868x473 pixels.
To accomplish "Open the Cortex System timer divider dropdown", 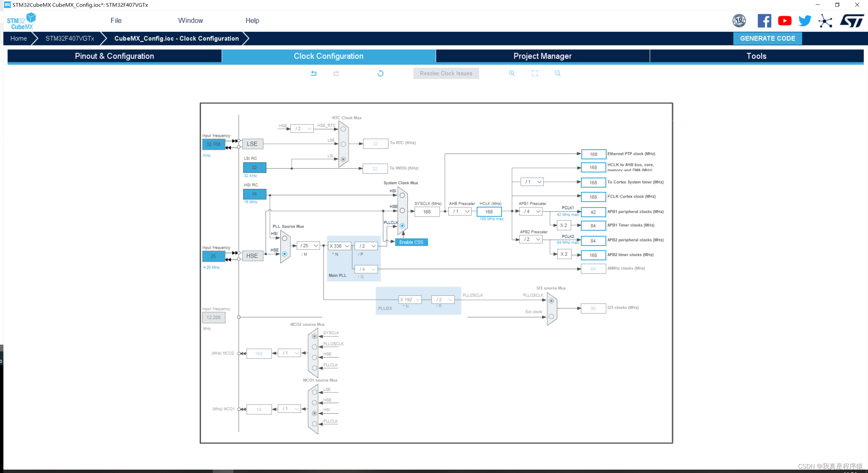I will (532, 182).
